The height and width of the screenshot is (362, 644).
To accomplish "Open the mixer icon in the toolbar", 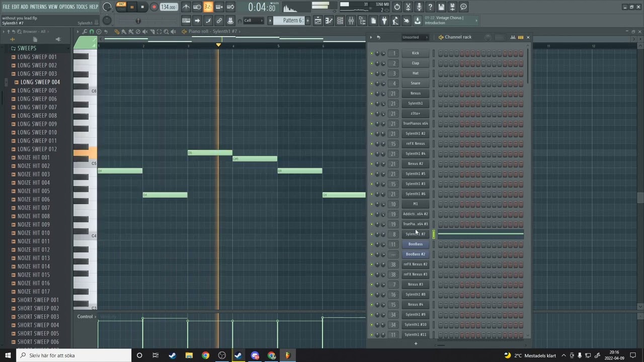I will [351, 21].
